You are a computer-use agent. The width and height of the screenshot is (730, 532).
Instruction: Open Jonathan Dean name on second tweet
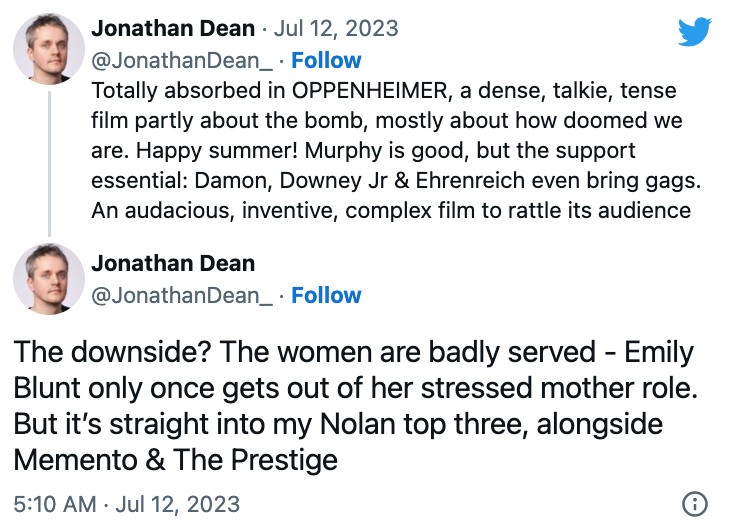point(173,263)
